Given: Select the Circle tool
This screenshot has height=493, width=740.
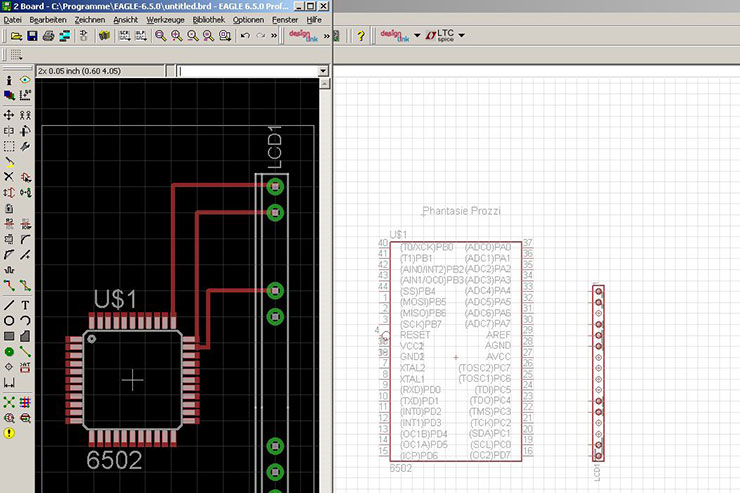Looking at the screenshot, I should coord(9,321).
